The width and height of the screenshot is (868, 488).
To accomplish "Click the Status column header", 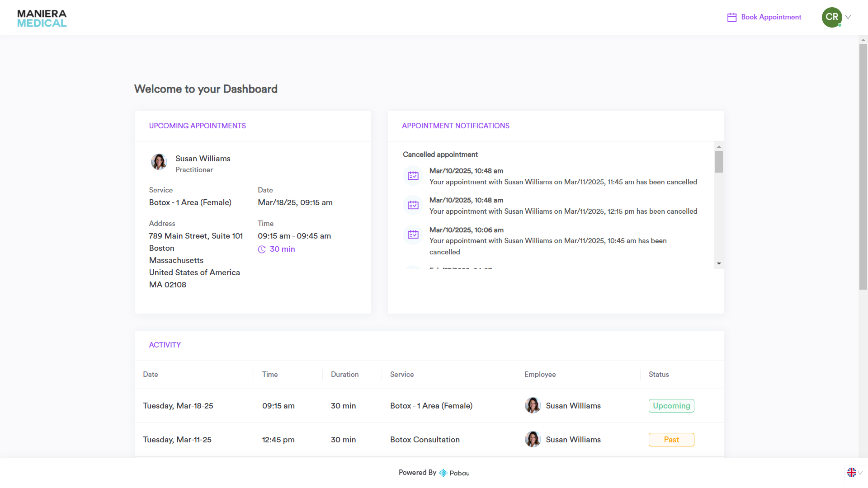I will (x=658, y=375).
